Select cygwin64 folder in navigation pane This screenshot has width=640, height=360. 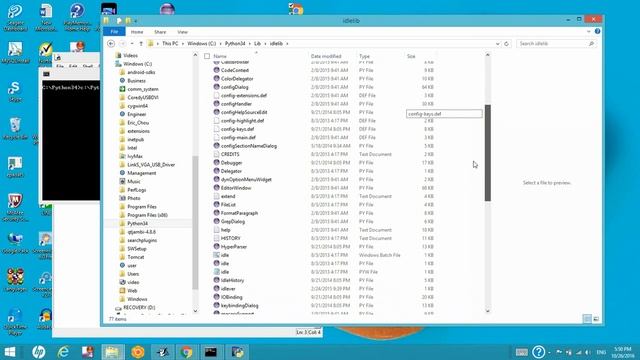coord(138,106)
